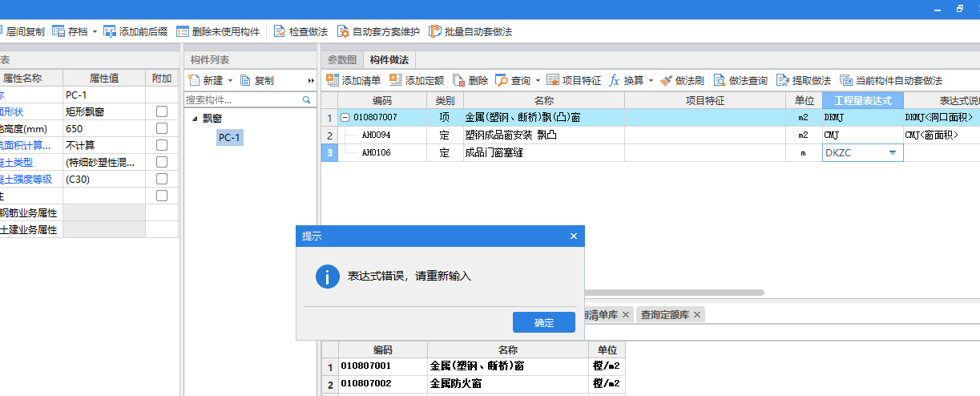Image resolution: width=980 pixels, height=396 pixels.
Task: Select the 金属防火窗 row in lower table
Action: [473, 384]
